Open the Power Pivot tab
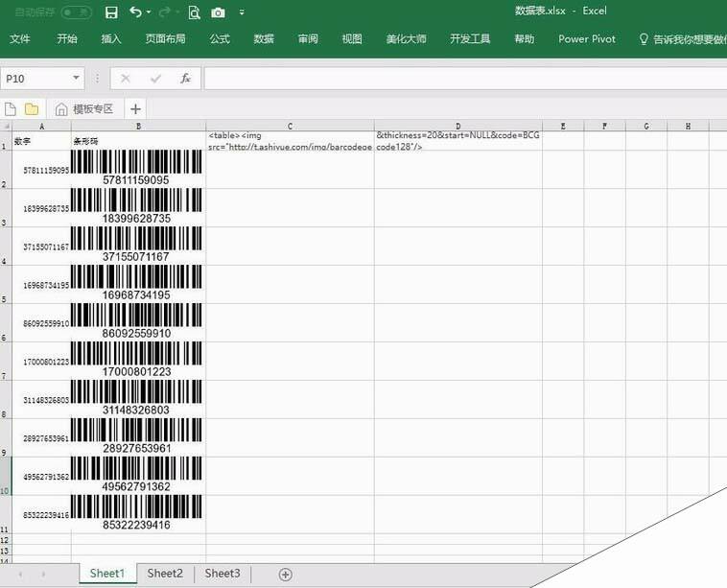The image size is (727, 588). pos(587,39)
